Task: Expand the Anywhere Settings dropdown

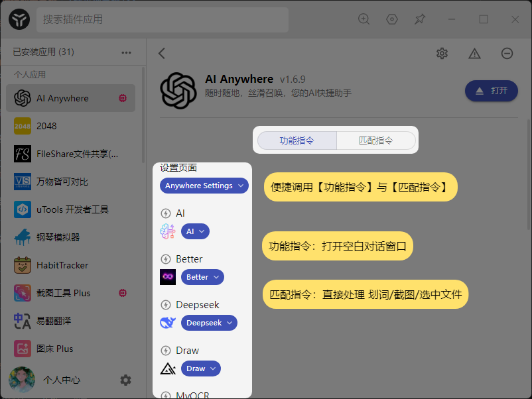Action: (204, 186)
